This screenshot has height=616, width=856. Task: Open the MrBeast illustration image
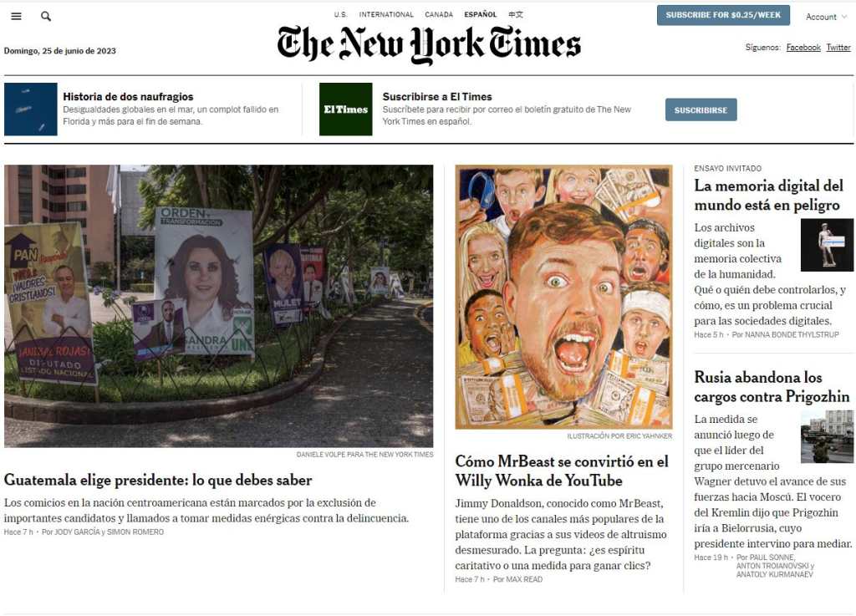point(564,298)
